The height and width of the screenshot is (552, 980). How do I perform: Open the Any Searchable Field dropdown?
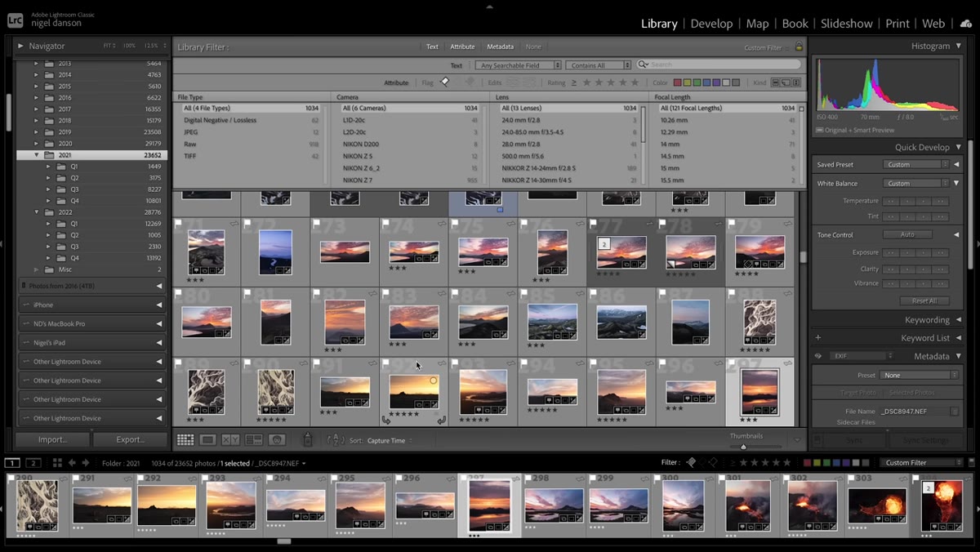pyautogui.click(x=519, y=65)
